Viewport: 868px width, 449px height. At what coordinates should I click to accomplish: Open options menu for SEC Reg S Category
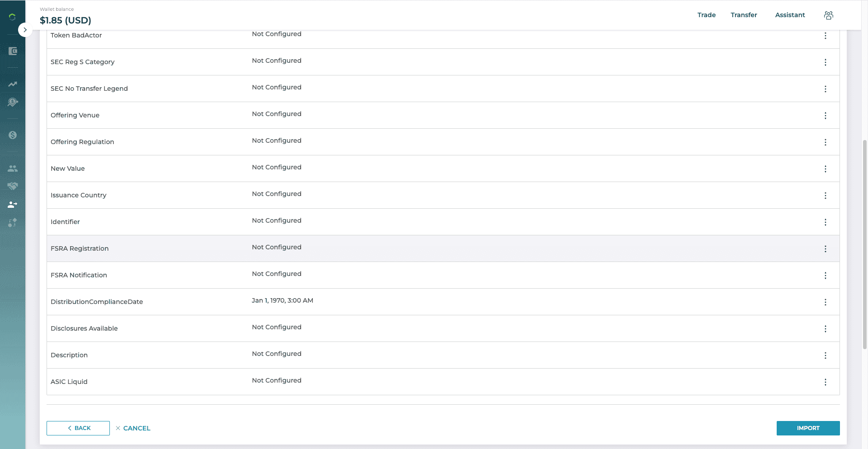click(x=826, y=62)
